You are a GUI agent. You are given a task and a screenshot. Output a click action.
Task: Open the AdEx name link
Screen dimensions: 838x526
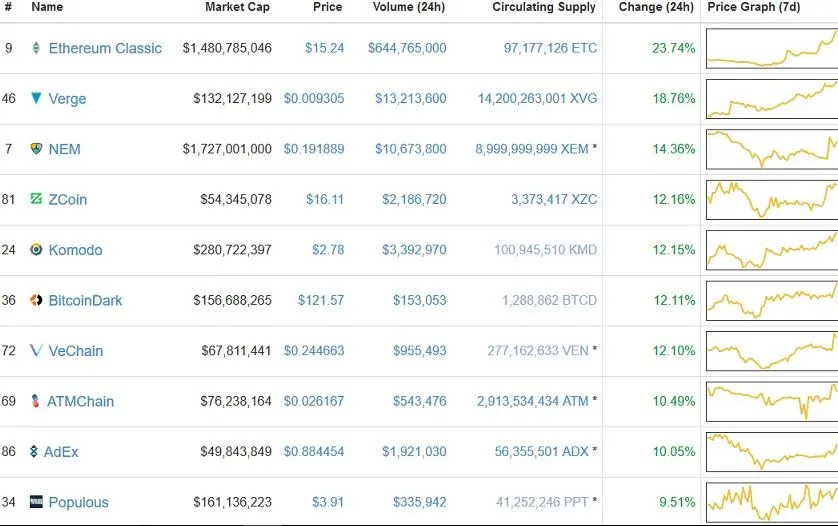[61, 452]
